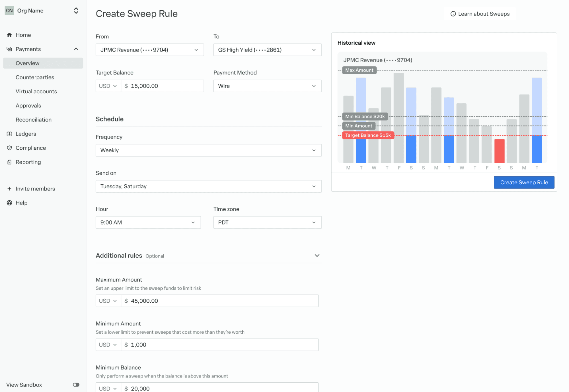The image size is (569, 392).
Task: Click the Help globe icon
Action: point(9,203)
